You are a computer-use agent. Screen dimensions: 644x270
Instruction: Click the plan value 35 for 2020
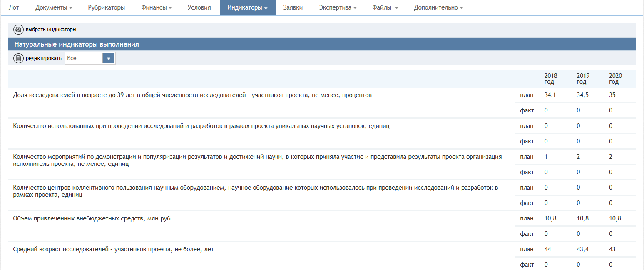pyautogui.click(x=612, y=95)
